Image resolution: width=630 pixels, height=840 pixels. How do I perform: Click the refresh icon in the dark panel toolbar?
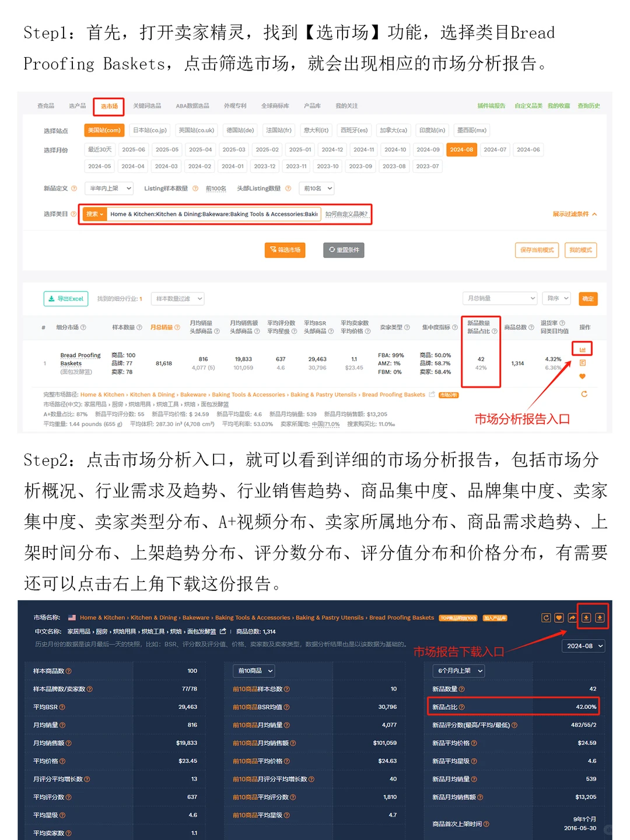point(546,617)
